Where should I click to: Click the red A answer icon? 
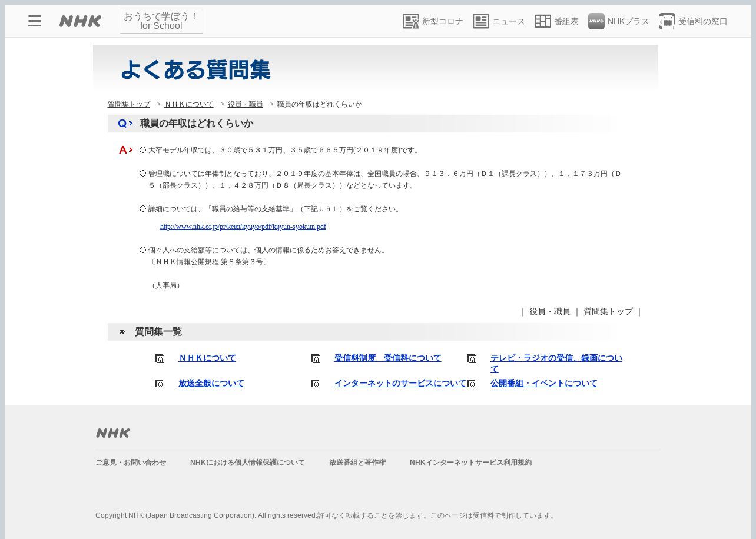coord(125,150)
